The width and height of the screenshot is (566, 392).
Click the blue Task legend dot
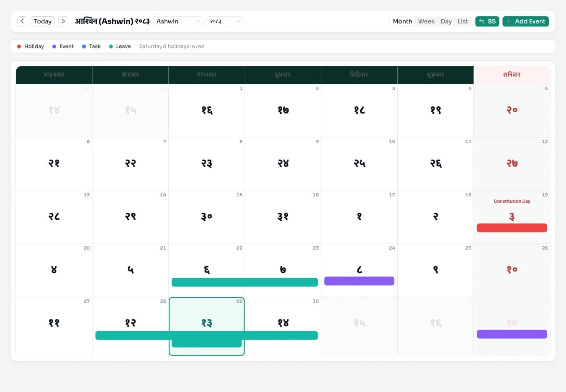[84, 46]
